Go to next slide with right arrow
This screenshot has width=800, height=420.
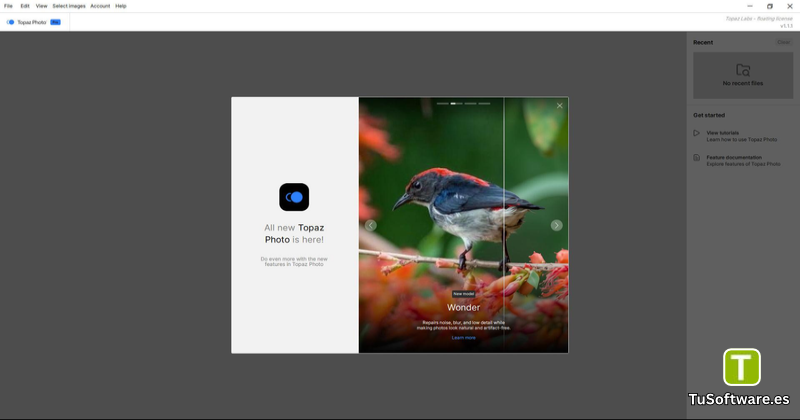pyautogui.click(x=557, y=225)
